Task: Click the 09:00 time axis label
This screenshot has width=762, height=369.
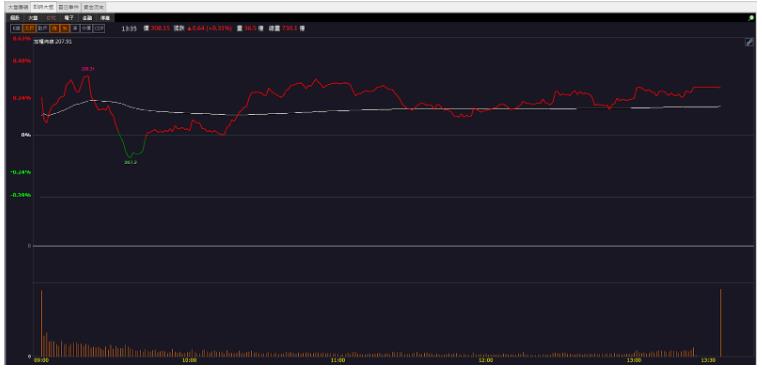Action: 41,360
